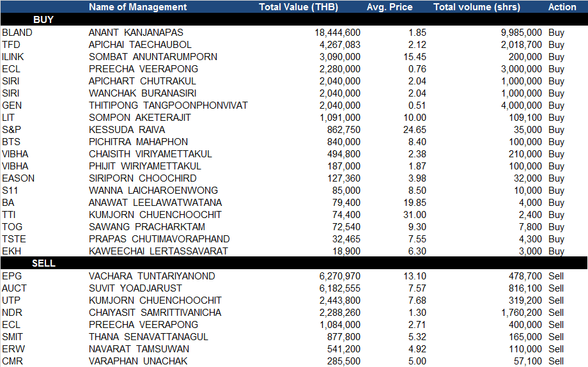Select the name ANANT KANJANAPAS
588x367 pixels.
(x=135, y=33)
